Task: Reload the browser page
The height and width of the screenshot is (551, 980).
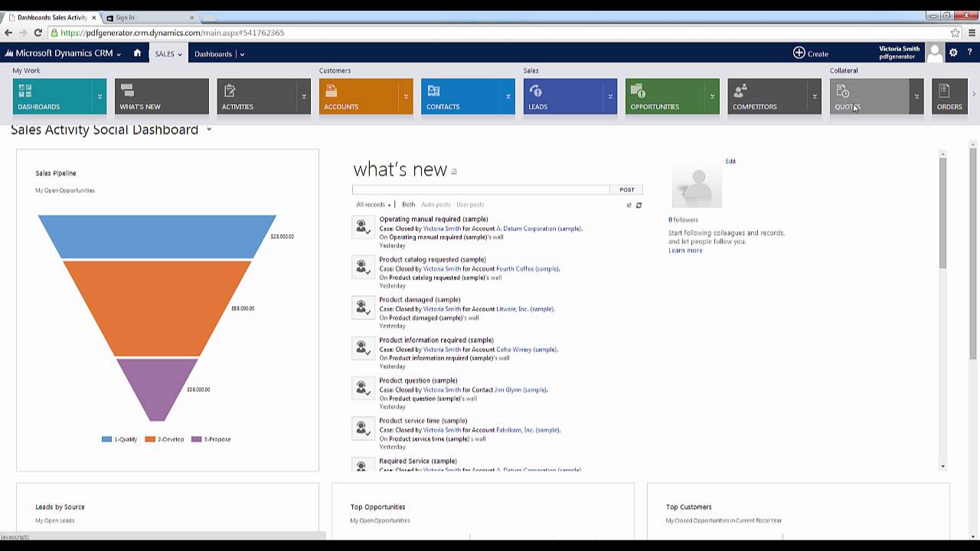Action: [38, 33]
